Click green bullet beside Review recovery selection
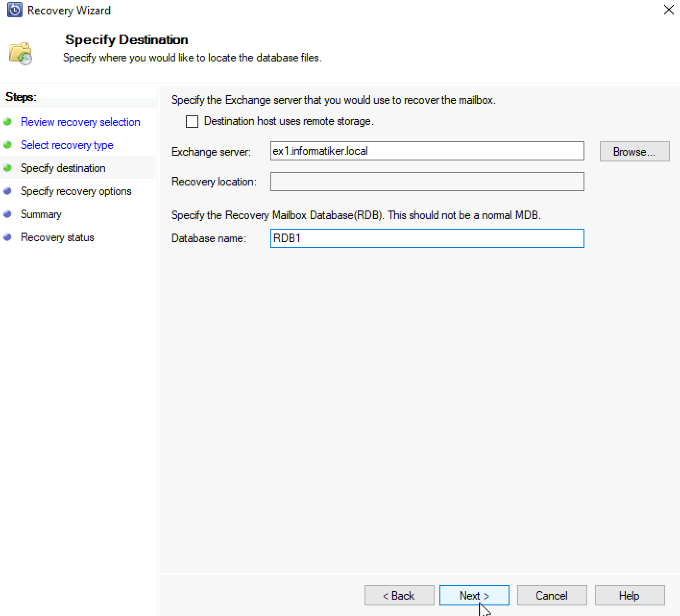This screenshot has height=616, width=680. click(7, 122)
